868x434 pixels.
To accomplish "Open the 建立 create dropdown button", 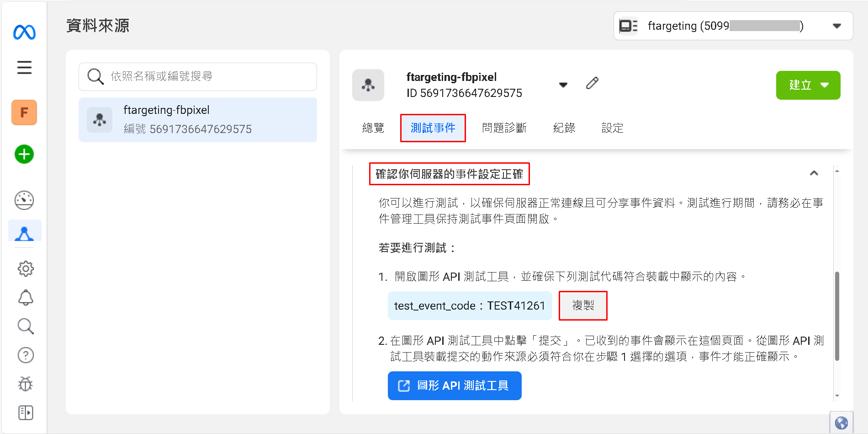I will tap(808, 85).
